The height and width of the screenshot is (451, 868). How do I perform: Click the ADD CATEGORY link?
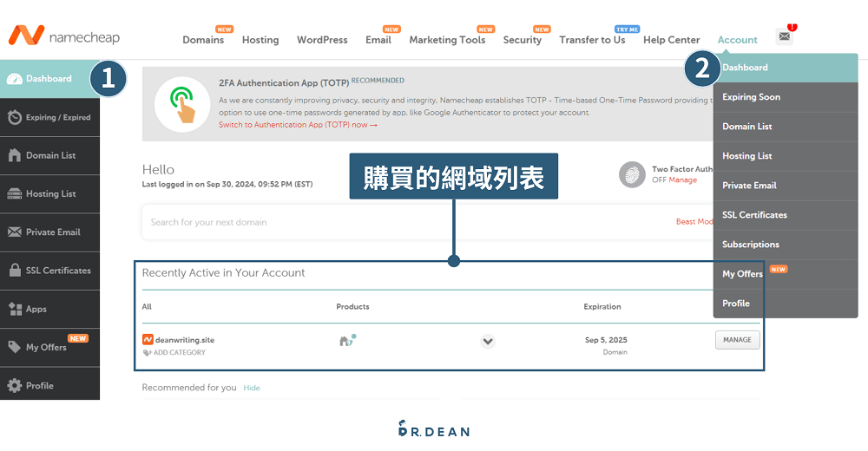pos(180,352)
